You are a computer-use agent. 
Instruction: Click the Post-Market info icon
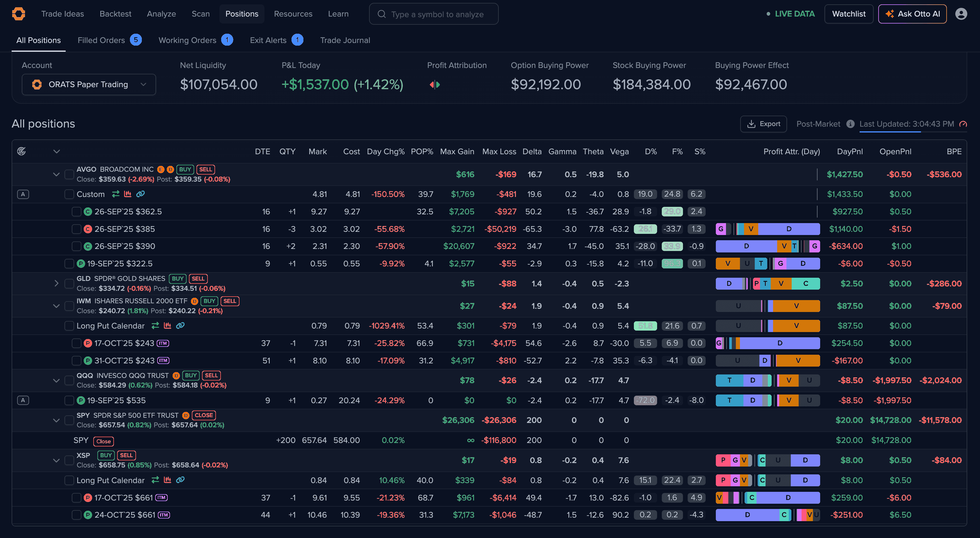(850, 124)
